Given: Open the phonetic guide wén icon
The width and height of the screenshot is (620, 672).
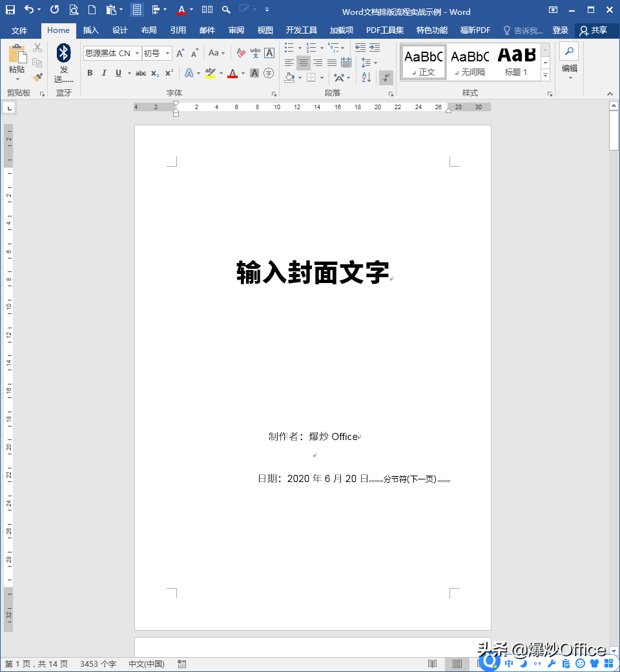Looking at the screenshot, I should (x=255, y=53).
